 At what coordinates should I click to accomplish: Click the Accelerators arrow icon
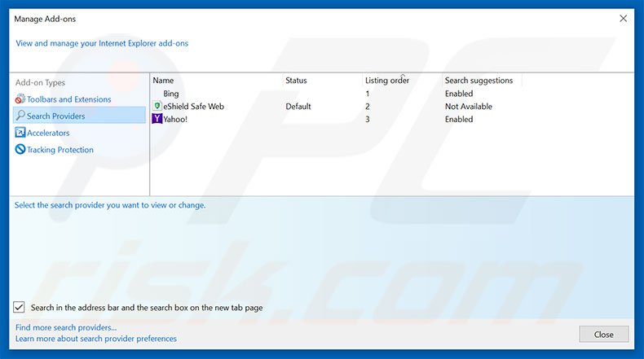click(x=20, y=133)
